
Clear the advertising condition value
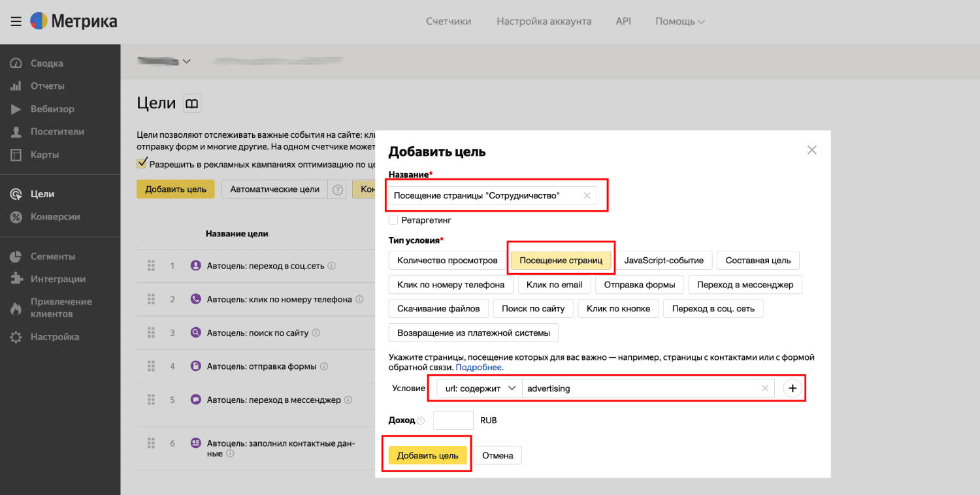tap(765, 389)
